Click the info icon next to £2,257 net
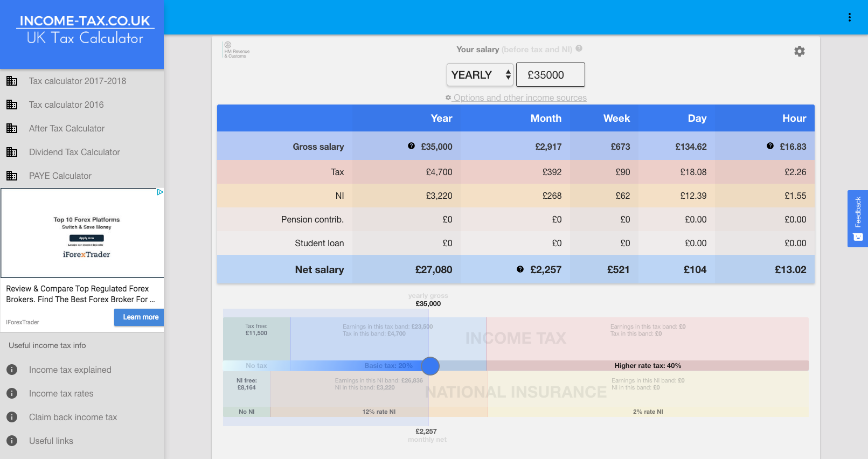868x459 pixels. pos(520,269)
